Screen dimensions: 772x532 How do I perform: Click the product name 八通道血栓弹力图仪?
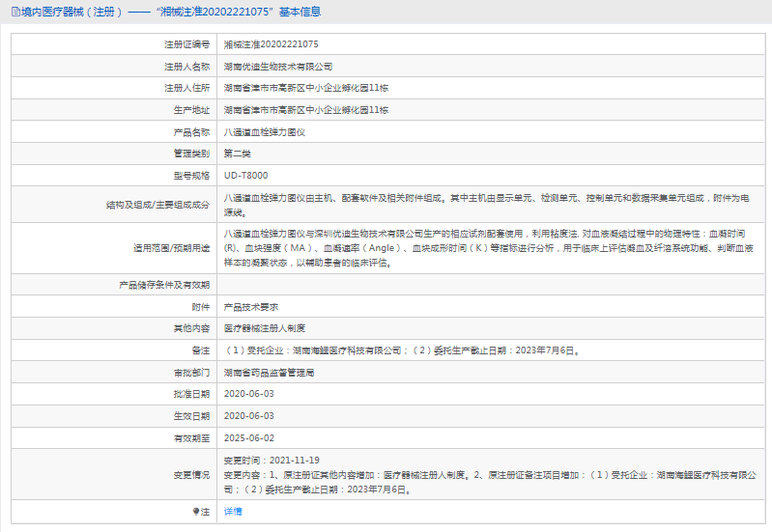264,132
